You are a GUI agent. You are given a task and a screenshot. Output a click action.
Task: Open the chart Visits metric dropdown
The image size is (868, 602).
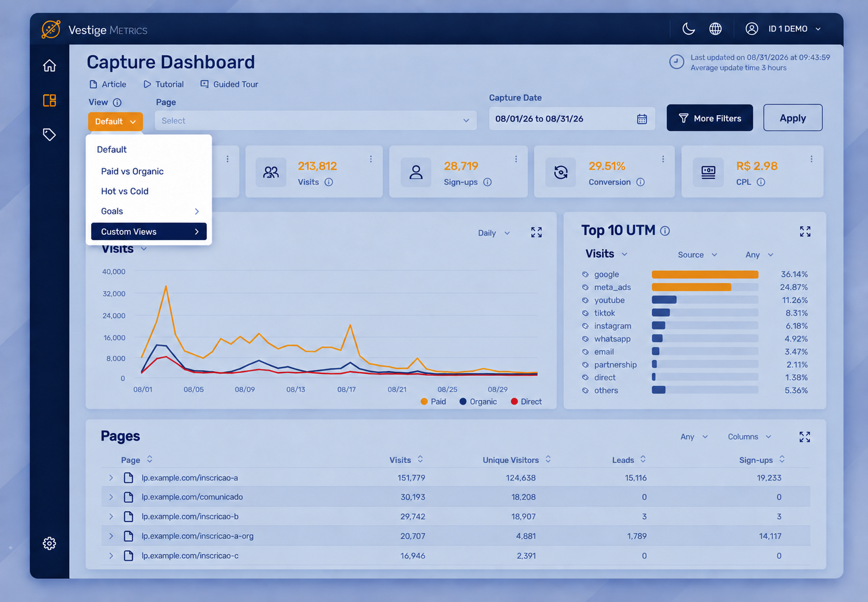(x=124, y=249)
